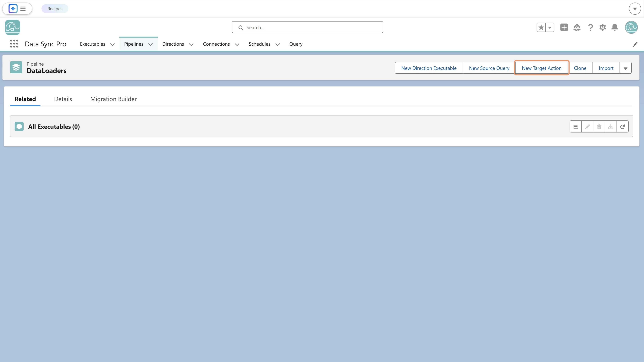Expand the Schedules nav chevron

(278, 44)
